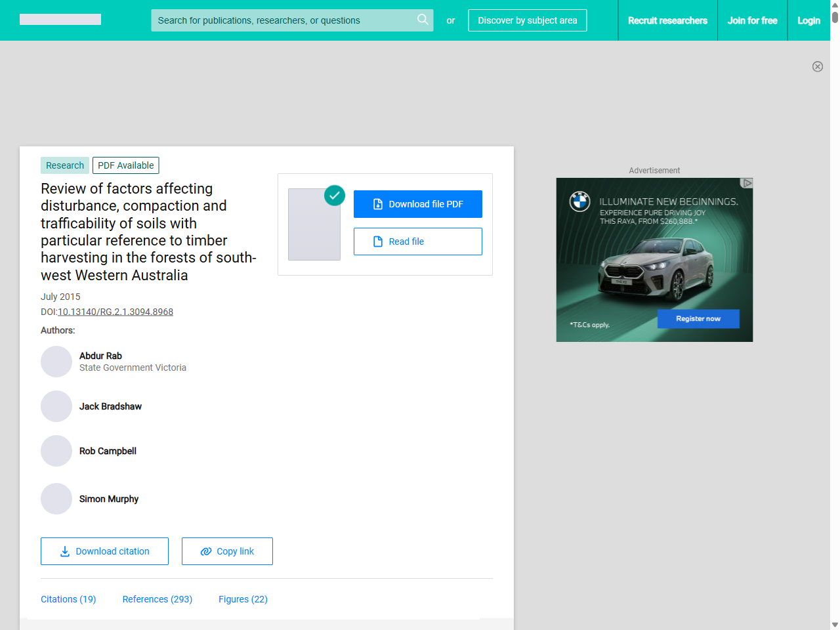Open the PDF preview thumbnail
840x630 pixels.
point(314,224)
